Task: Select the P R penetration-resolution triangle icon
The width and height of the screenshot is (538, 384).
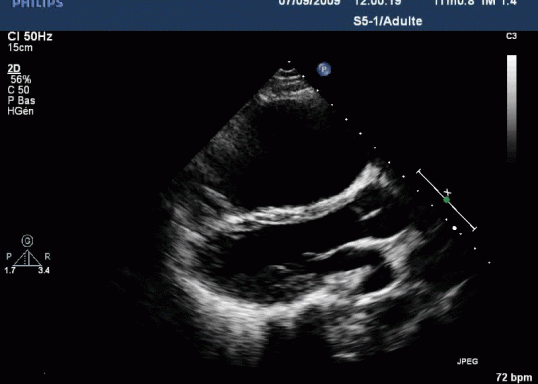Action: pos(27,258)
